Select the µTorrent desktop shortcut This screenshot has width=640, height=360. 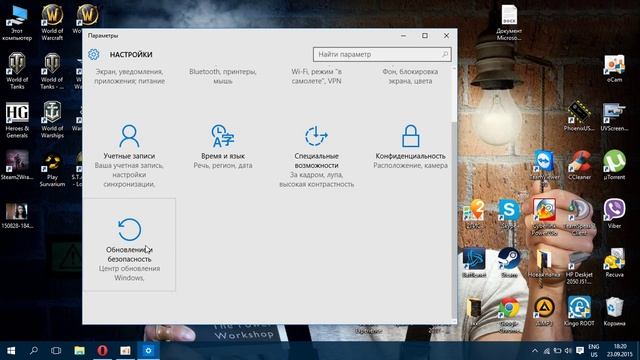(x=614, y=164)
